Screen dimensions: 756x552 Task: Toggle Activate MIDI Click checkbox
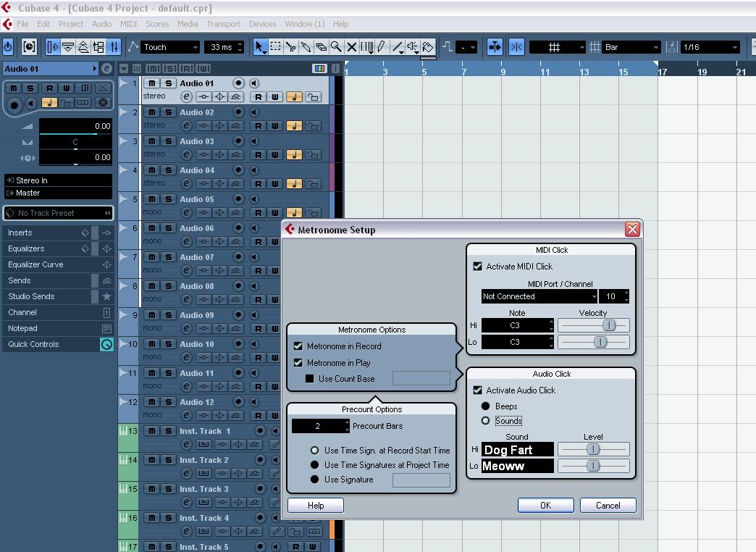coord(478,267)
